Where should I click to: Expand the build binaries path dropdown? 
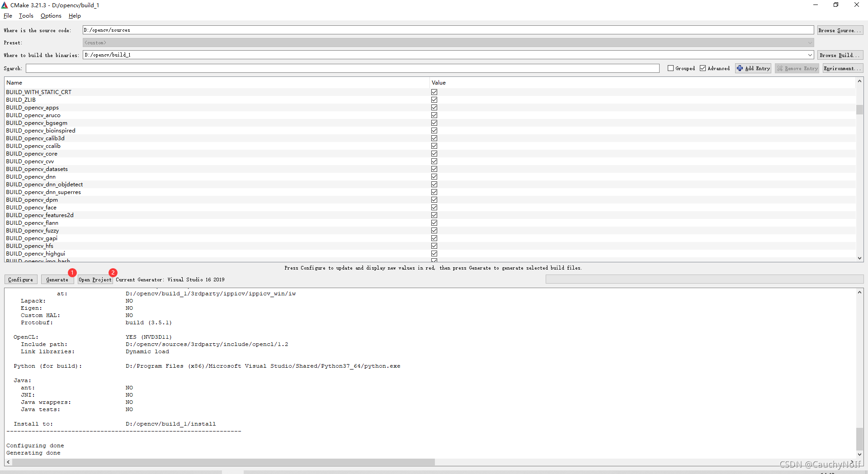click(809, 55)
